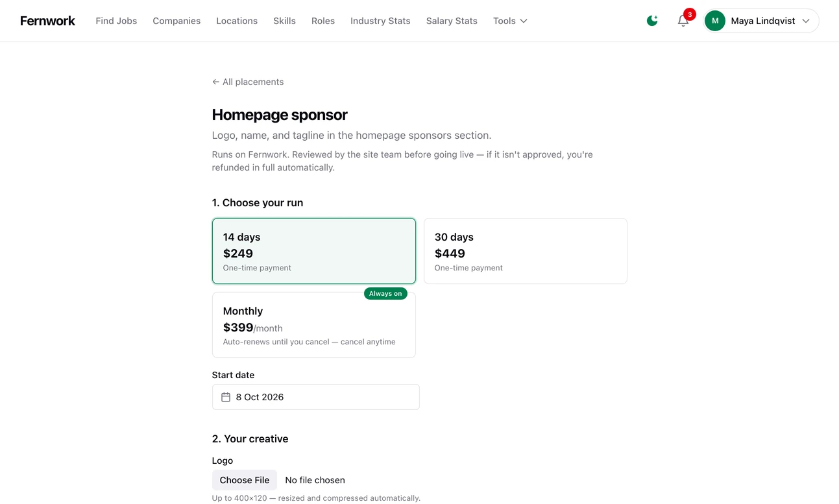The image size is (839, 504).
Task: Go to Find Jobs
Action: (x=116, y=21)
